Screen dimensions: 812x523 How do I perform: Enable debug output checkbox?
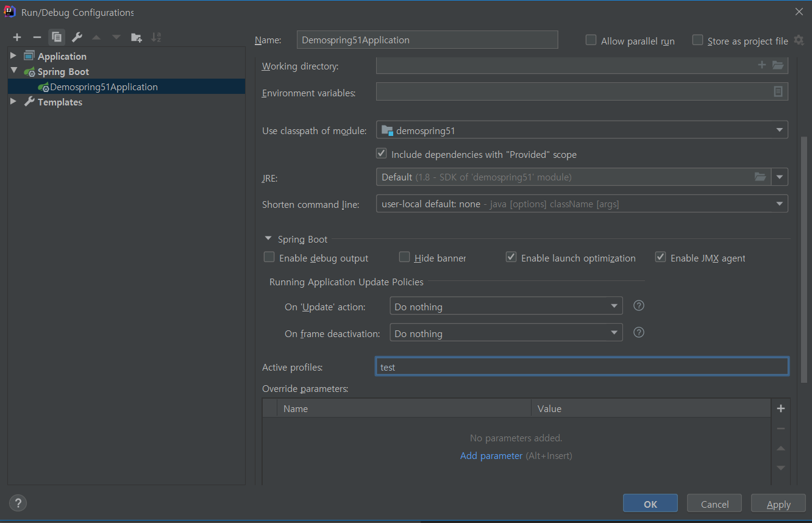tap(269, 257)
